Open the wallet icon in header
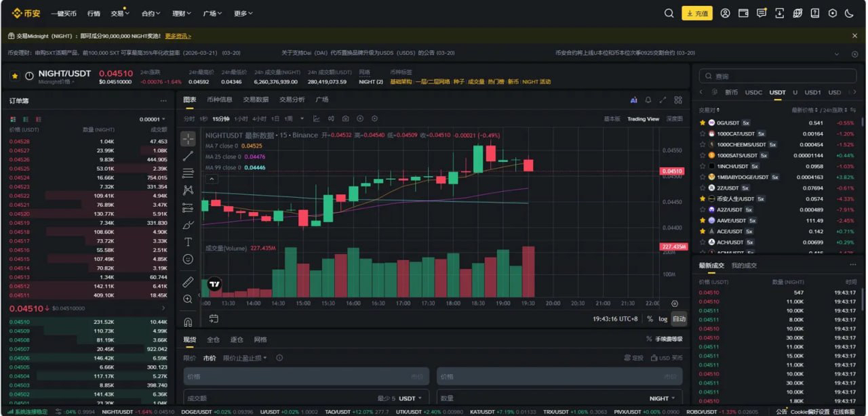The width and height of the screenshot is (868, 416). (743, 13)
